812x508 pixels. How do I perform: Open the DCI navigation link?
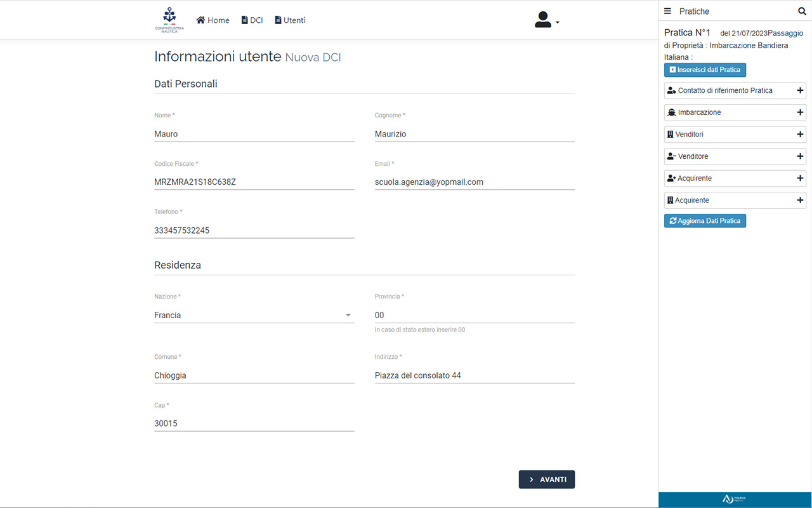point(252,20)
